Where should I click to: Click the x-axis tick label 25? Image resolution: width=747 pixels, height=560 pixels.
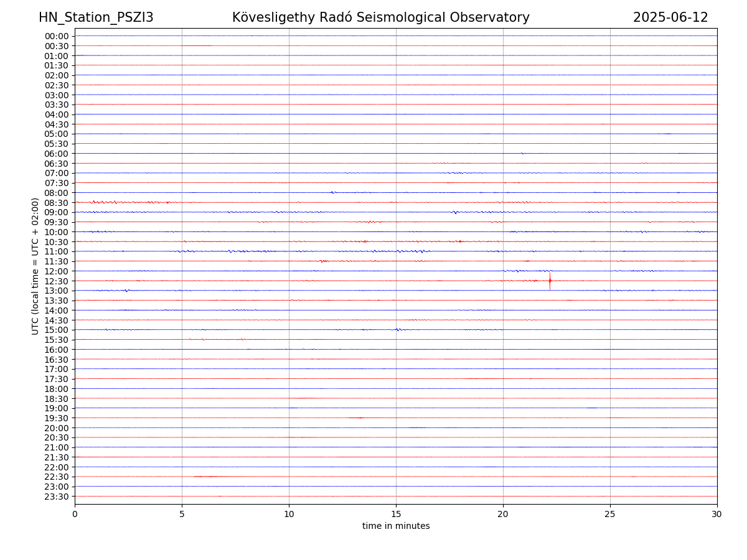point(610,514)
